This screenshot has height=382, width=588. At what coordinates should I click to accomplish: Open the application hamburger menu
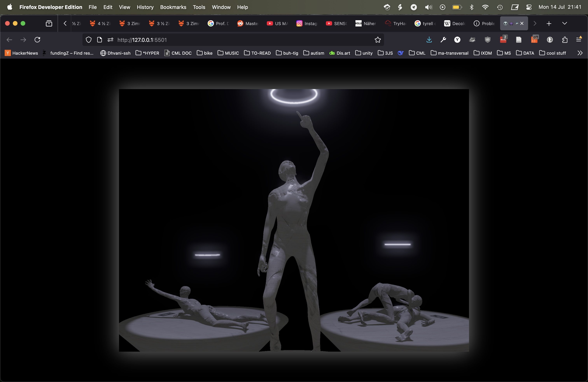click(x=579, y=39)
